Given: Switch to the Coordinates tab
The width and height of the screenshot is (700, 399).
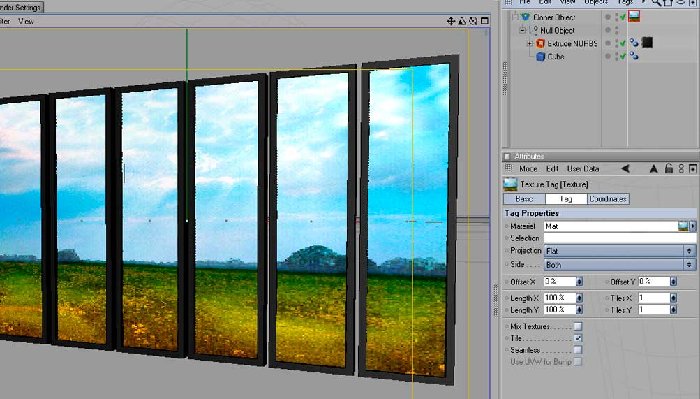Looking at the screenshot, I should [608, 199].
